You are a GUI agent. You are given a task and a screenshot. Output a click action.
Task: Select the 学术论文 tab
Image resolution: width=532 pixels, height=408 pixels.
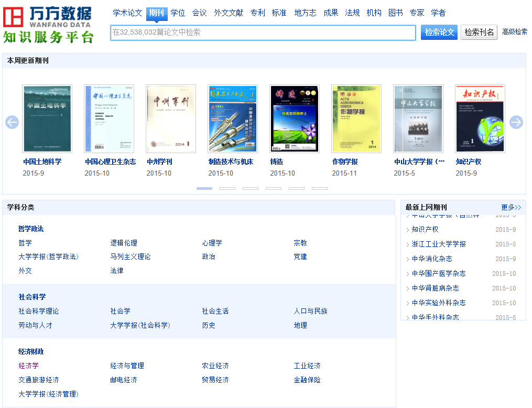pyautogui.click(x=127, y=13)
